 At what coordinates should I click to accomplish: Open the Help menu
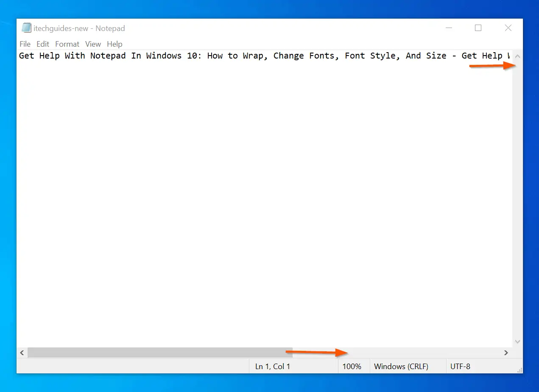pos(115,44)
